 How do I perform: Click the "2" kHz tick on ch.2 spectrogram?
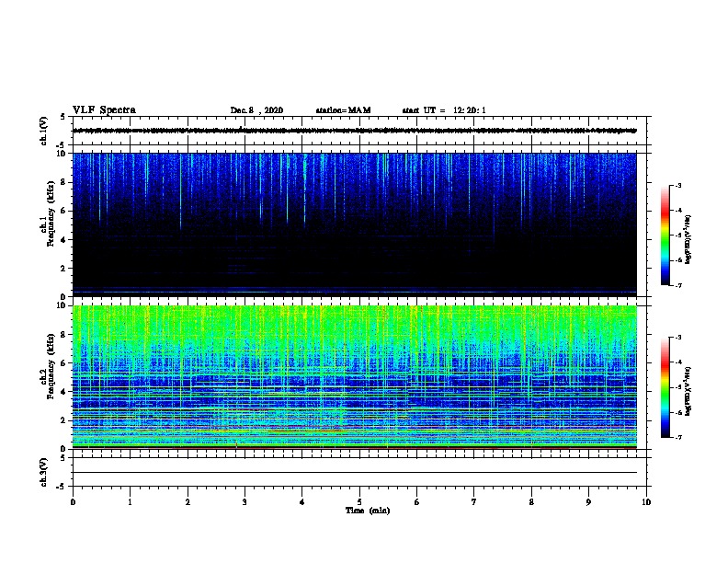pyautogui.click(x=63, y=420)
